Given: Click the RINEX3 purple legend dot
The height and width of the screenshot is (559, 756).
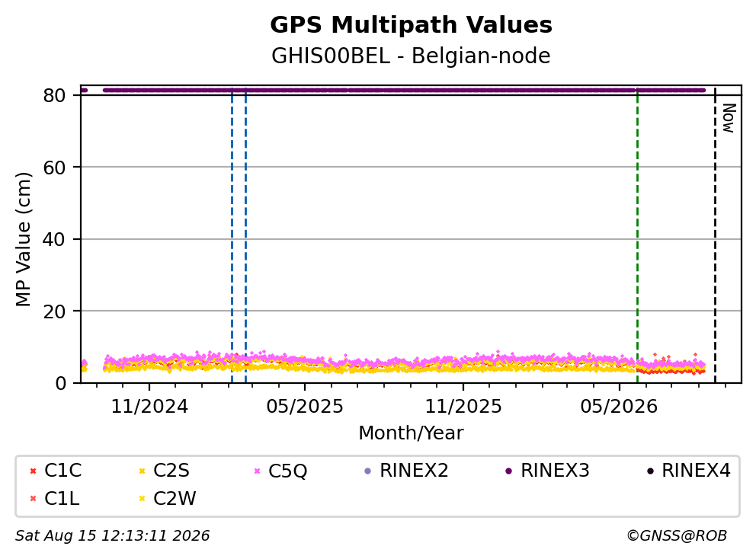Looking at the screenshot, I should 508,471.
